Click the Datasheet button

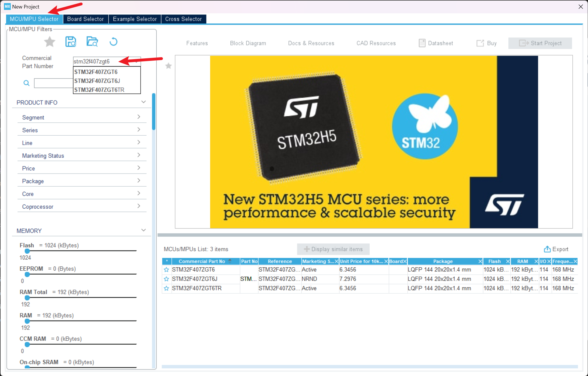tap(436, 43)
